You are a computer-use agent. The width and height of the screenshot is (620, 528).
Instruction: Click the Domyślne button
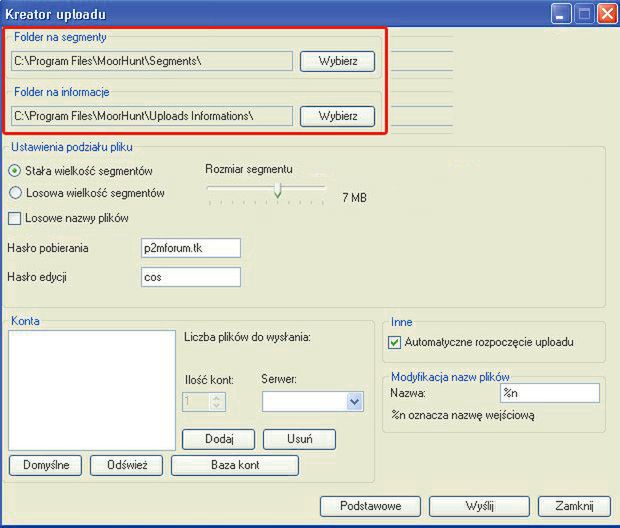point(45,465)
